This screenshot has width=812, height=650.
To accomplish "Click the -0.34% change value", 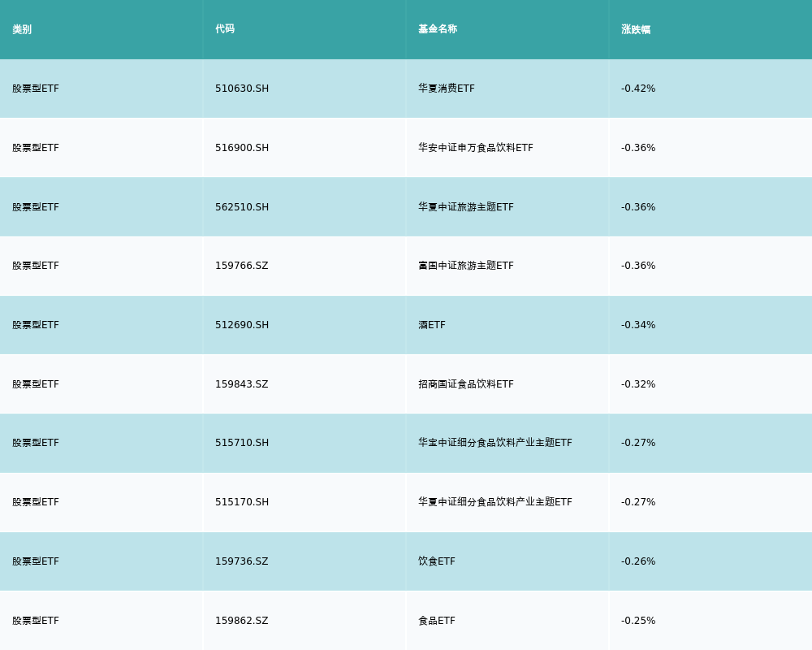I will tap(638, 325).
